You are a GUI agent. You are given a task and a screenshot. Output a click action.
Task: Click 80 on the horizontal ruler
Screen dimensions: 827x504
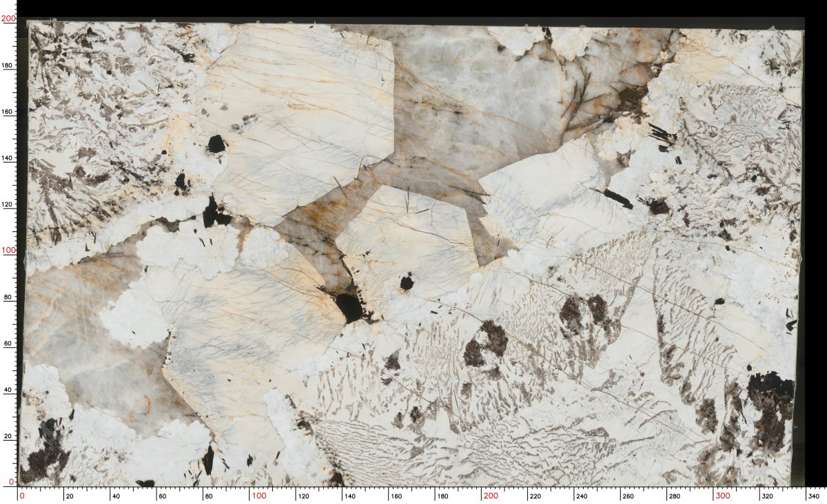pos(210,496)
